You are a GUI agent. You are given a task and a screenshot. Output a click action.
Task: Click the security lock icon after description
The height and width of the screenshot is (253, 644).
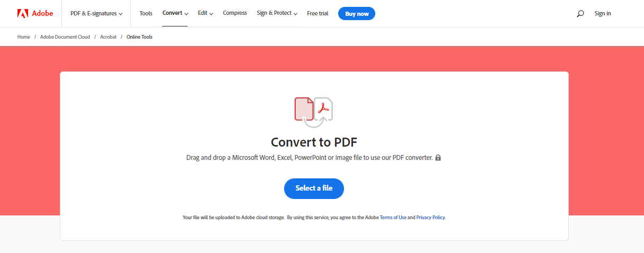click(x=438, y=158)
